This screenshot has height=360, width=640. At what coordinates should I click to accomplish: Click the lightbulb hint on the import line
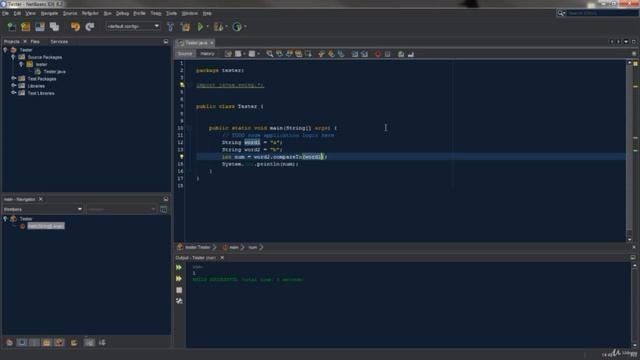(x=182, y=85)
